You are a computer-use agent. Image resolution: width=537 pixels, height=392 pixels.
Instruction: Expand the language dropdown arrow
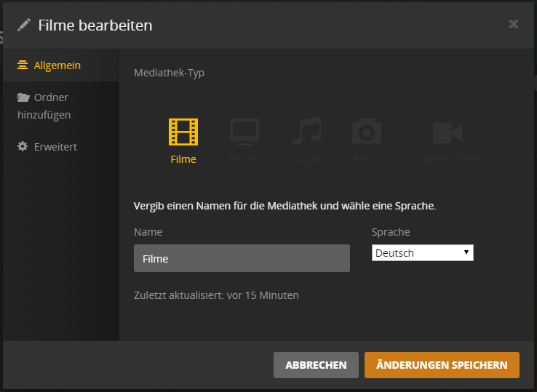(x=466, y=252)
